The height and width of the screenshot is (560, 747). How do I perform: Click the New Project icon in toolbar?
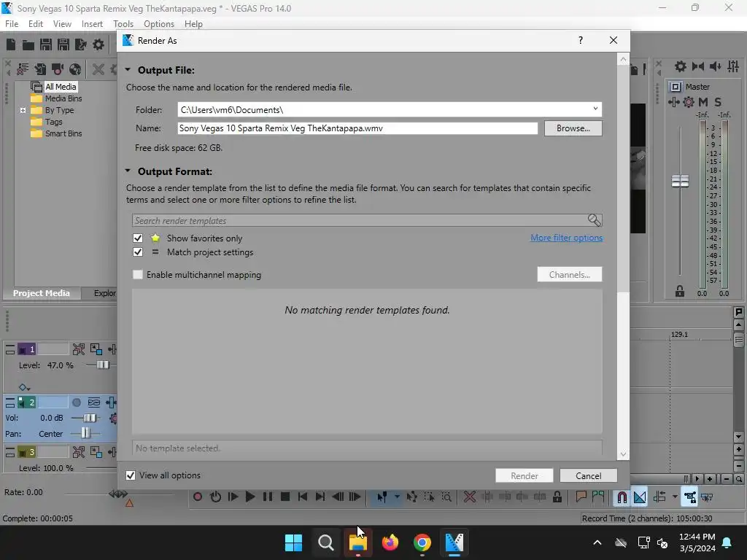[11, 44]
